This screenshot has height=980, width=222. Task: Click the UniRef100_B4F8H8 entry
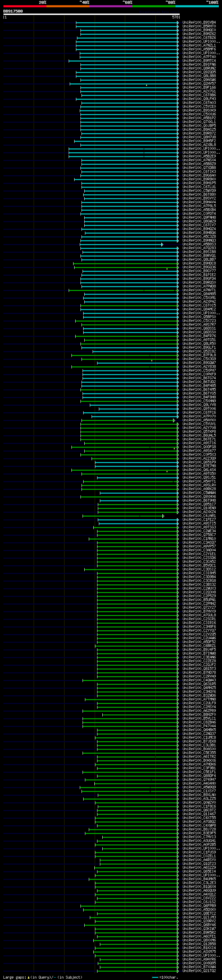click(x=199, y=397)
